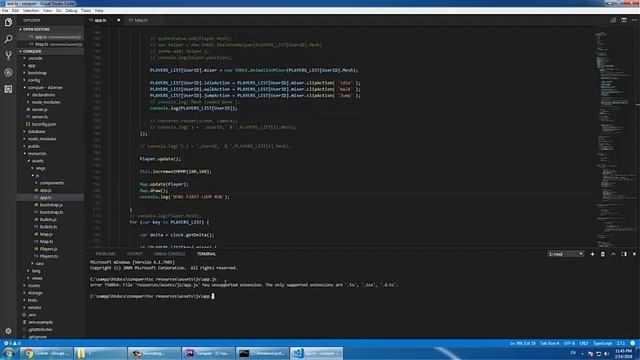
Task: Open the Selection menu
Action: 31,11
